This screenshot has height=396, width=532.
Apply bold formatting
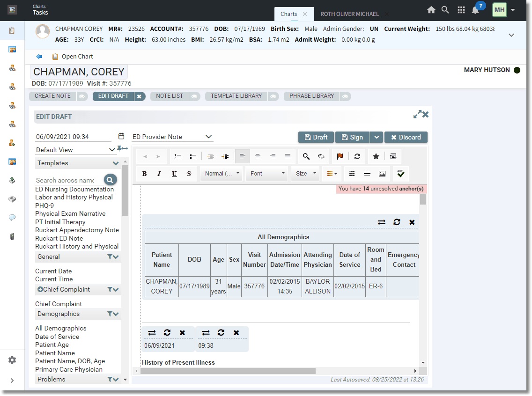tap(144, 174)
